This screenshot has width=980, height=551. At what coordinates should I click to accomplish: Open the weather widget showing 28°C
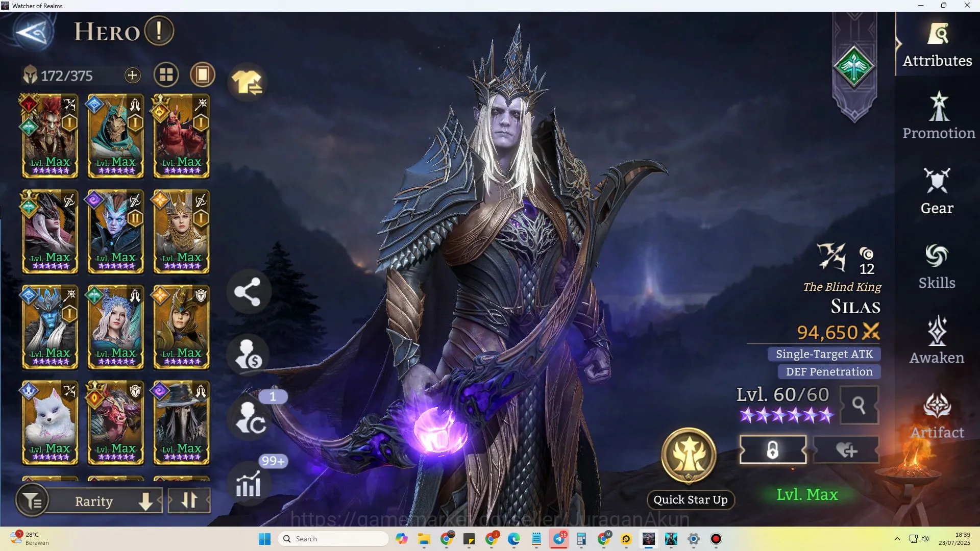(x=30, y=539)
